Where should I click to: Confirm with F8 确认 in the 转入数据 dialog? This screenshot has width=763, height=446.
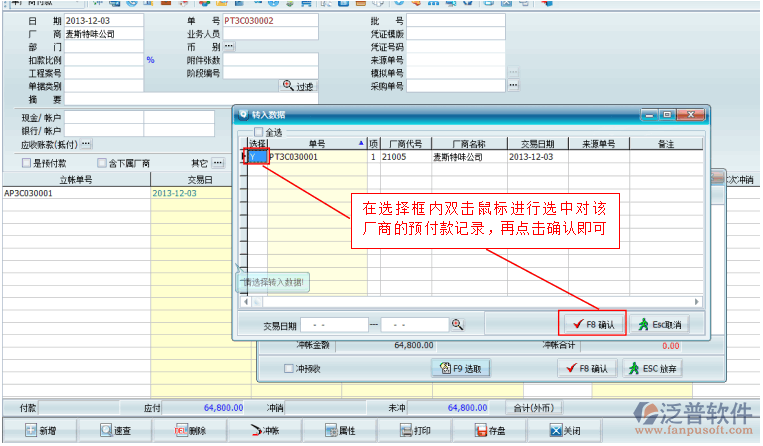[x=593, y=324]
